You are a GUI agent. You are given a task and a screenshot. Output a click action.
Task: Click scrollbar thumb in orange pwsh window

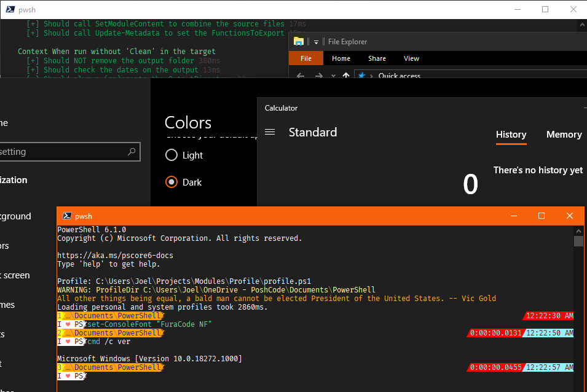point(579,241)
